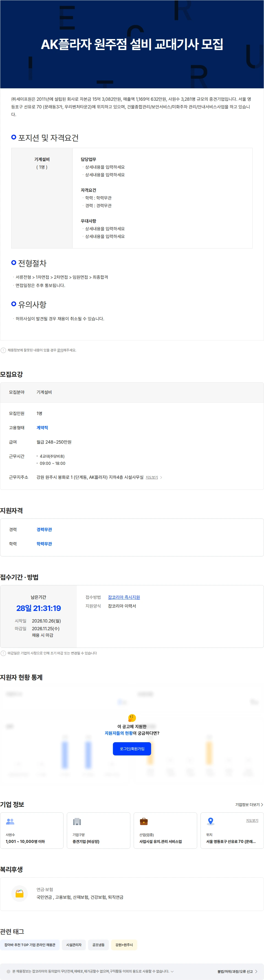Click the 로그인/회원가입 button
The height and width of the screenshot is (980, 264).
tap(132, 749)
